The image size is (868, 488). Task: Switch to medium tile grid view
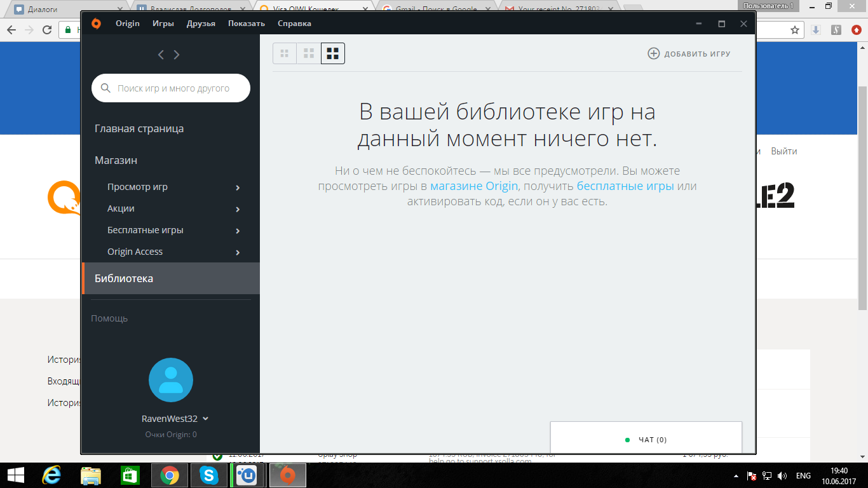click(x=309, y=53)
